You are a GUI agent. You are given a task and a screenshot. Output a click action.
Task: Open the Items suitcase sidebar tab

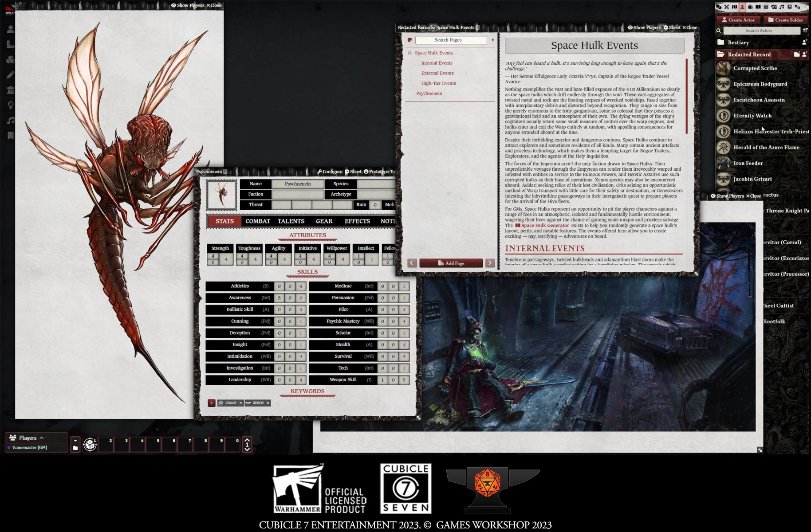[x=750, y=7]
